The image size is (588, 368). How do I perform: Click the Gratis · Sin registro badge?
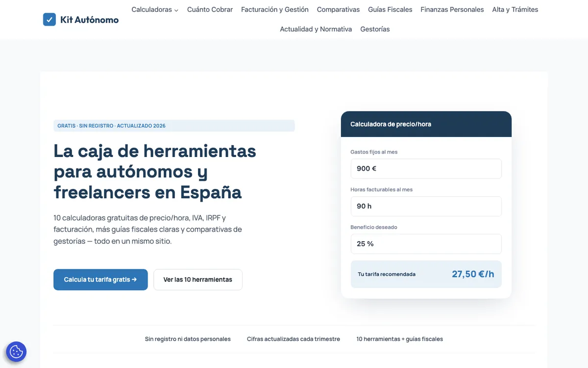(174, 126)
